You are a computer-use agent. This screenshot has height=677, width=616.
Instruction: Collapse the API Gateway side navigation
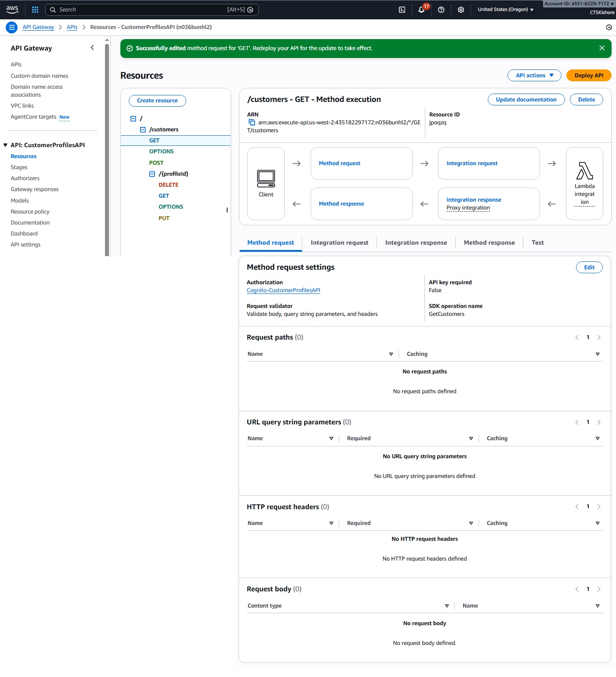coord(92,48)
